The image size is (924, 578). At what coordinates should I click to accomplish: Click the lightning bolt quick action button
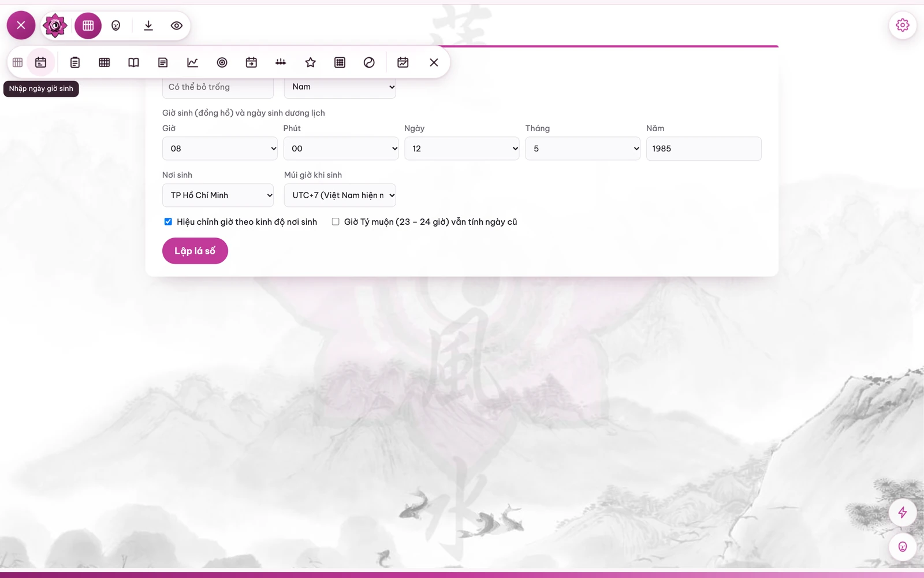903,513
